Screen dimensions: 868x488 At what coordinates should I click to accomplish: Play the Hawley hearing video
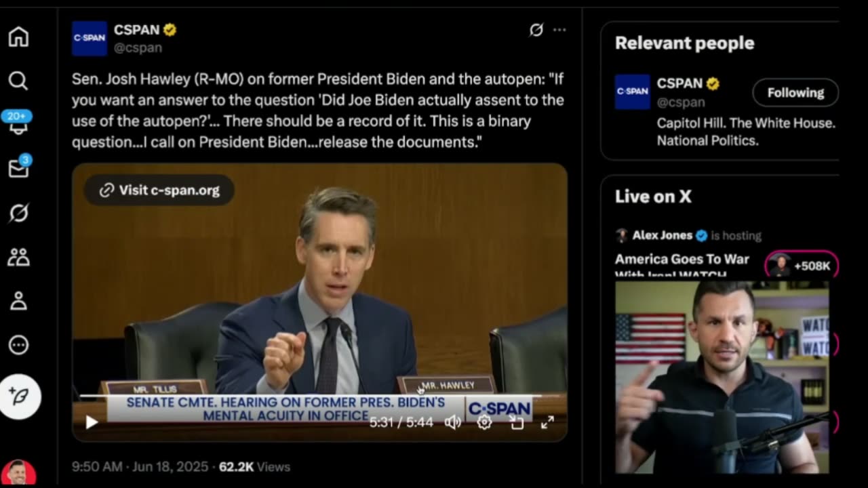point(92,422)
